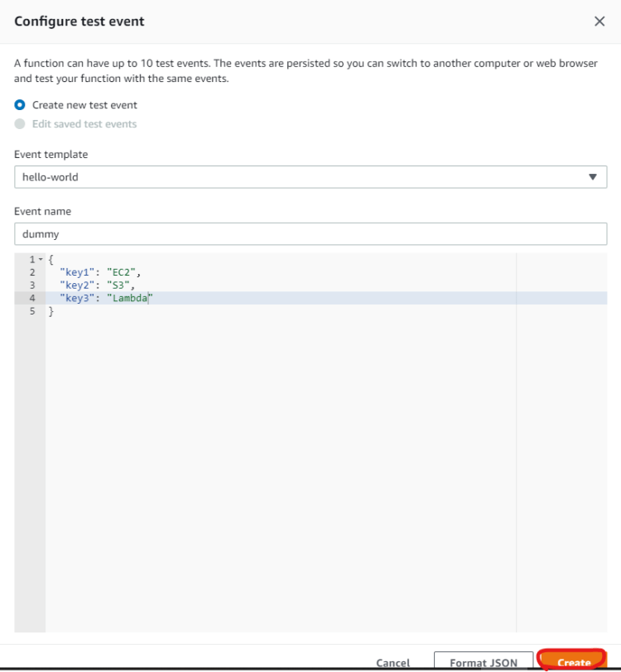Collapse the JSON fold arrow on line 1

(x=41, y=259)
